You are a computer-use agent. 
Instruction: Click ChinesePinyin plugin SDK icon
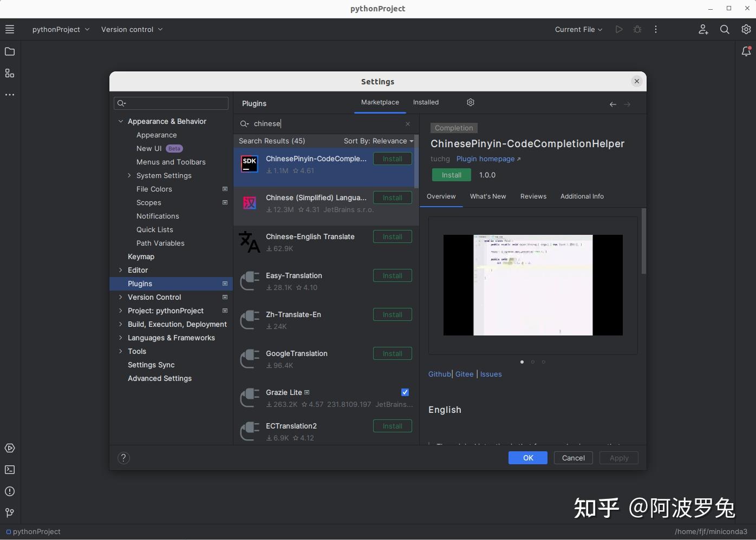coord(250,164)
